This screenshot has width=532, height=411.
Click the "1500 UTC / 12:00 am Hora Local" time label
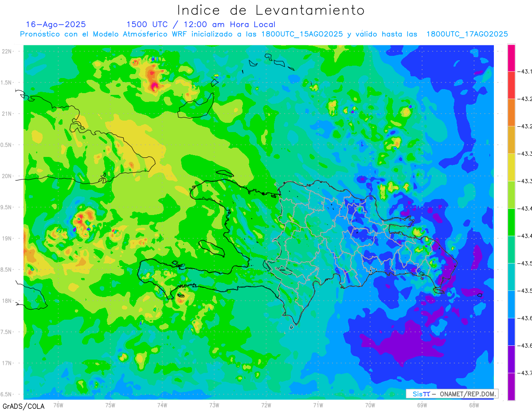(x=200, y=25)
